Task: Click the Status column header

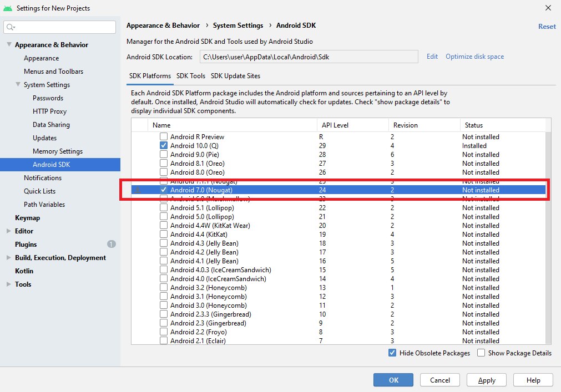Action: pyautogui.click(x=503, y=125)
